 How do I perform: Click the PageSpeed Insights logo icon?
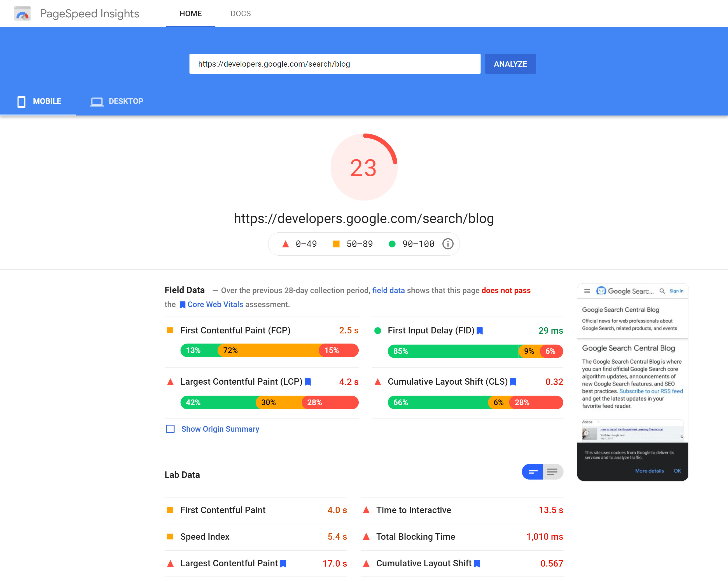[x=22, y=13]
